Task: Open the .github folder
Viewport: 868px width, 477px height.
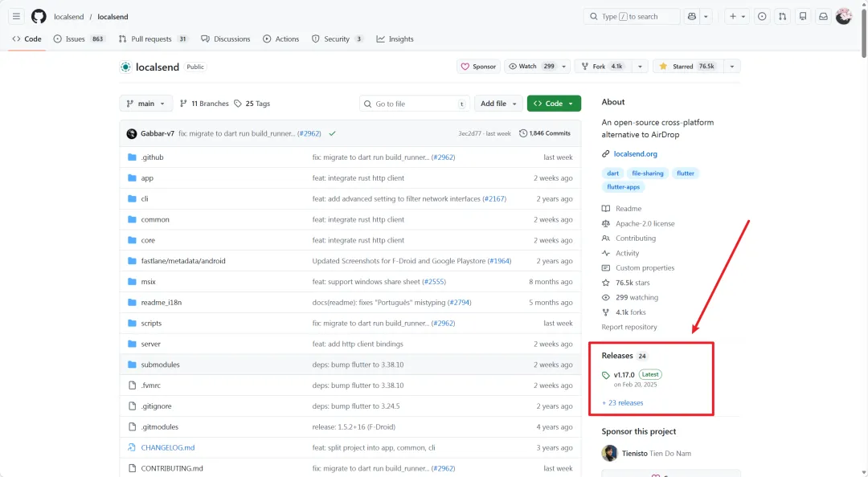Action: pyautogui.click(x=152, y=157)
